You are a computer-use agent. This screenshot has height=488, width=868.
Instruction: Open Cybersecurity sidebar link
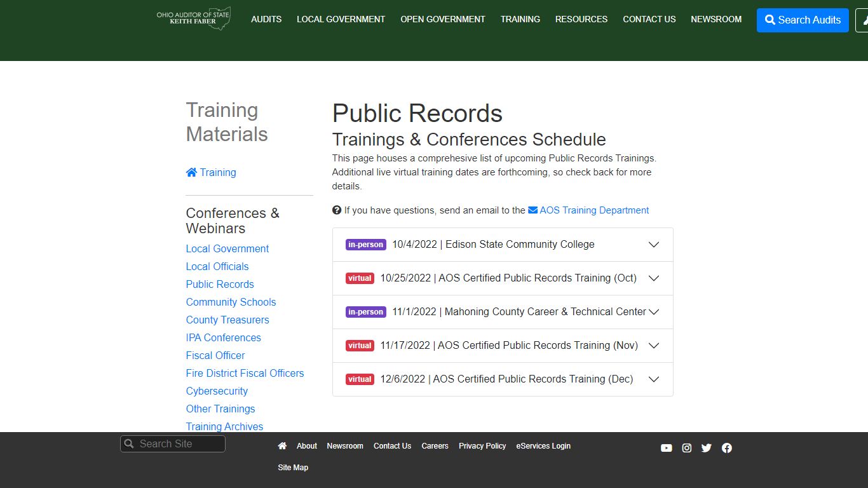(x=217, y=391)
